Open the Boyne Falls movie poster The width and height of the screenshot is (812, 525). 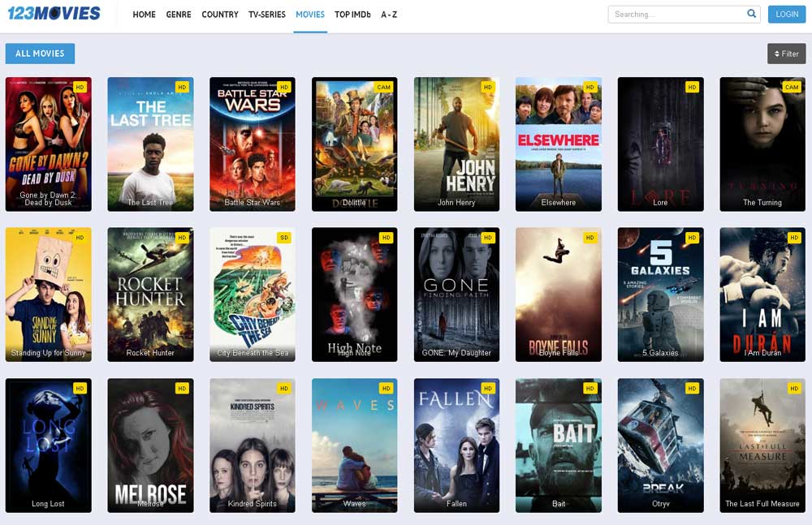pos(559,294)
